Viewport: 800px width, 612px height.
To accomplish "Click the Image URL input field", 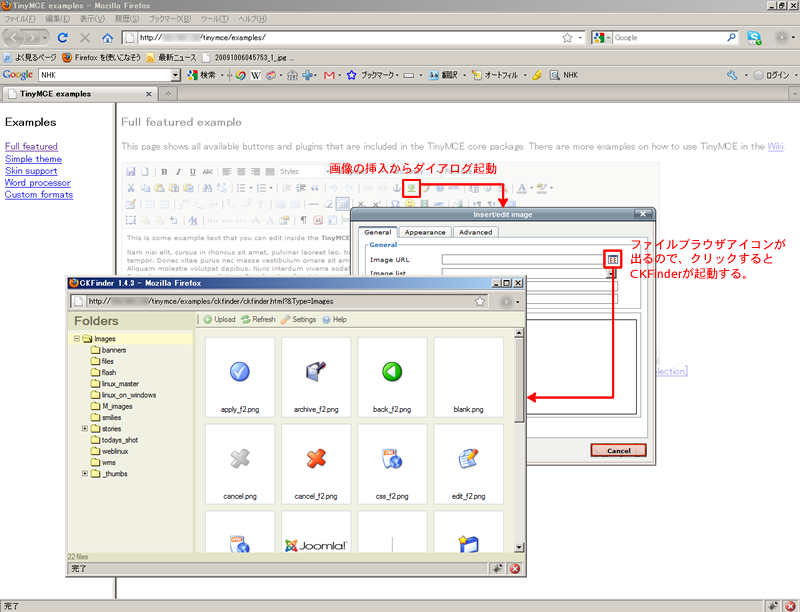I will 523,260.
